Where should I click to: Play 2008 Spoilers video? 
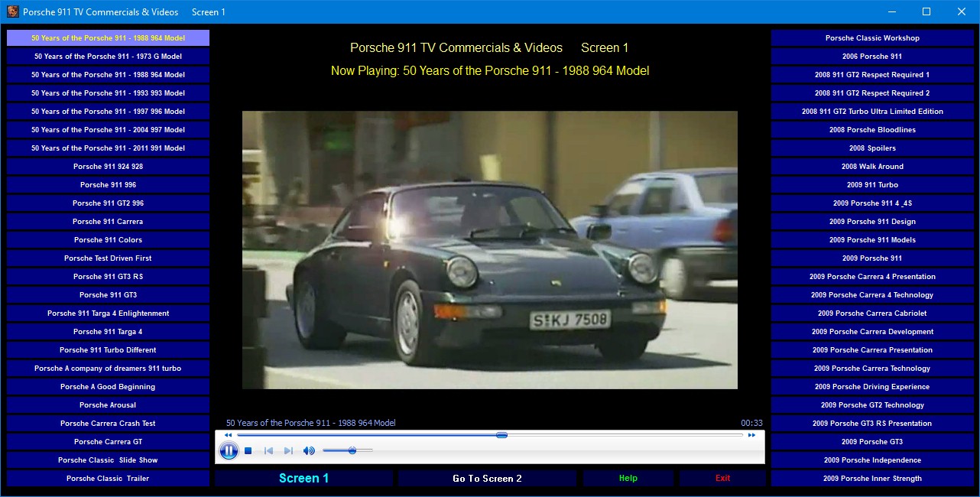872,148
